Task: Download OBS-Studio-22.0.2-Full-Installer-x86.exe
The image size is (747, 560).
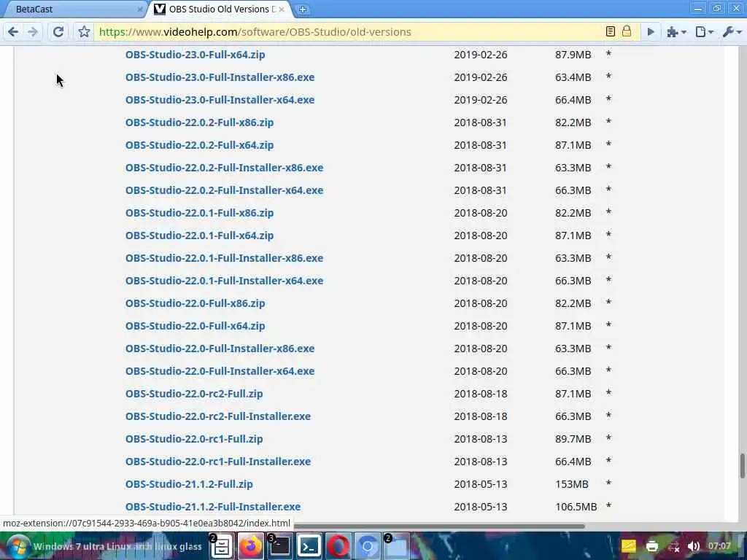Action: (224, 168)
